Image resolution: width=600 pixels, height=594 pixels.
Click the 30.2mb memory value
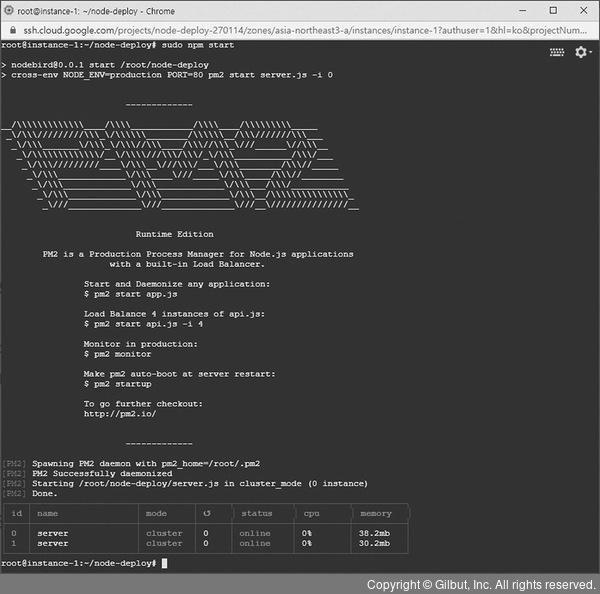[374, 543]
